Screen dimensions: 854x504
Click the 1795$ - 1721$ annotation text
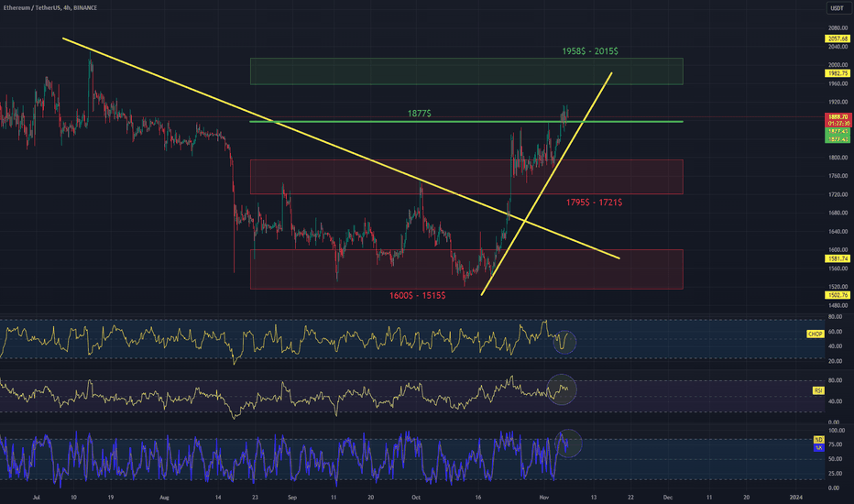594,203
